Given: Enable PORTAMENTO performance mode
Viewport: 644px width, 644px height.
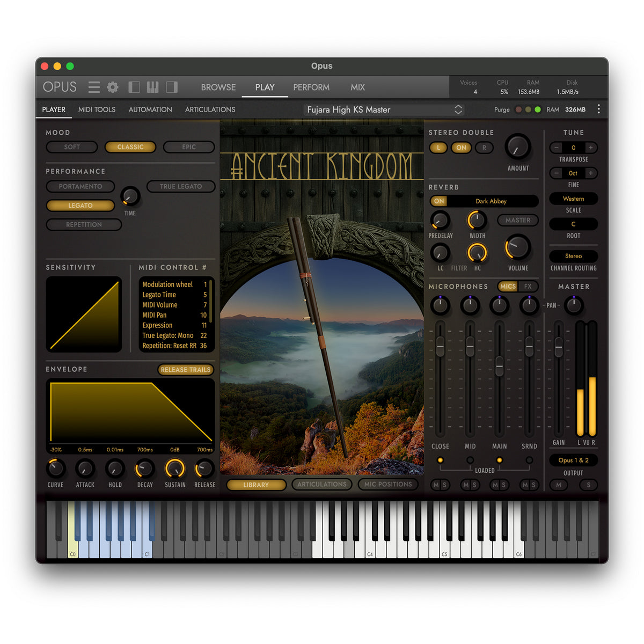Looking at the screenshot, I should (x=80, y=186).
